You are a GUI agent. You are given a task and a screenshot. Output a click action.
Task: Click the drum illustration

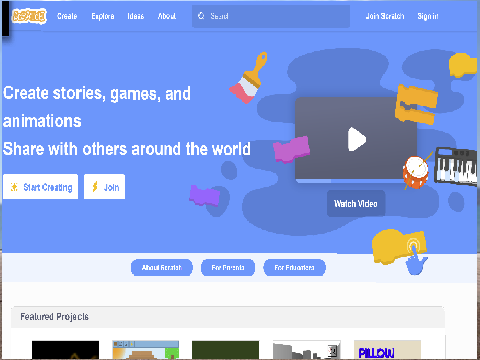point(416,172)
